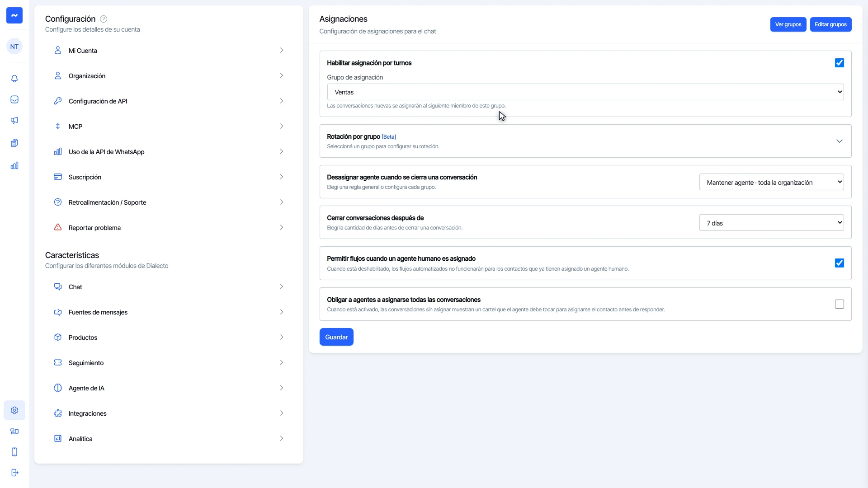Screen dimensions: 868x488
Task: Open Retroalimentación / Soporte item
Action: pyautogui.click(x=169, y=202)
